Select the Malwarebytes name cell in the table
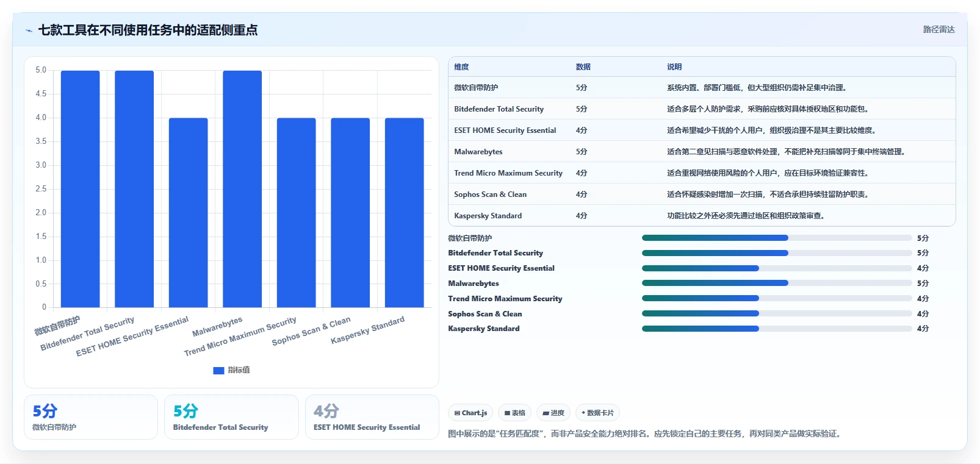 tap(478, 152)
